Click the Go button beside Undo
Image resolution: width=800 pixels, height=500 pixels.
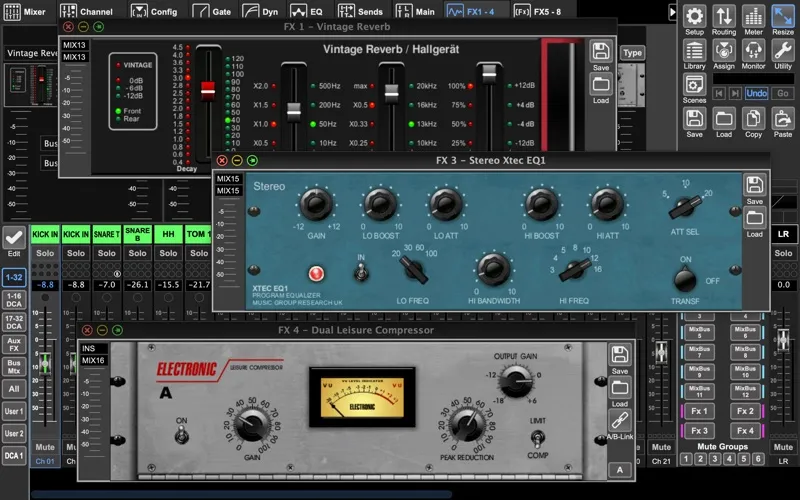(x=783, y=93)
